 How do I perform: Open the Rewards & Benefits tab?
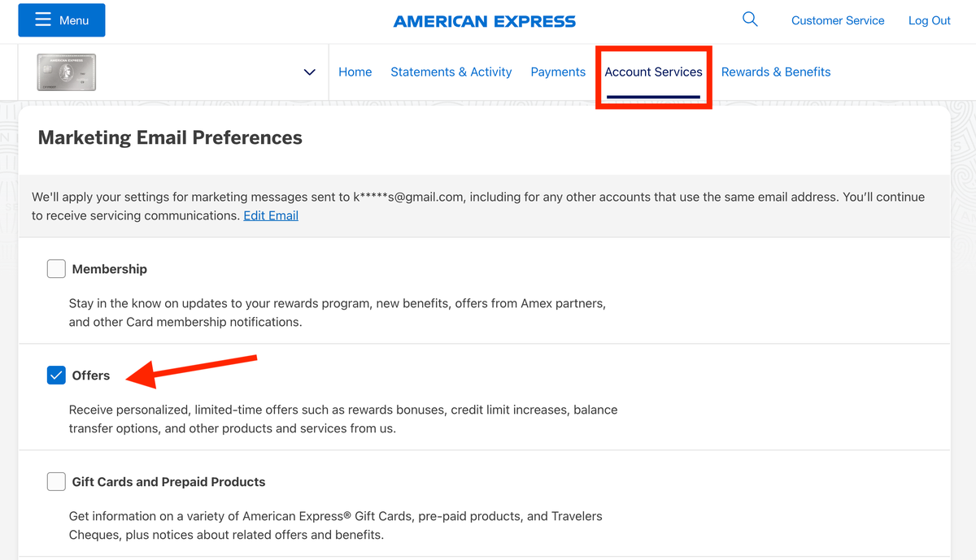[x=775, y=72]
